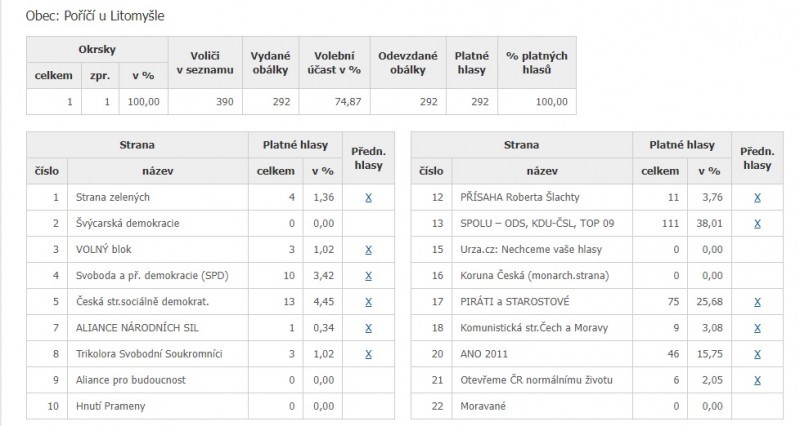
Task: Open X link for Otevřeme ČR normálnímu životu
Action: pyautogui.click(x=757, y=380)
